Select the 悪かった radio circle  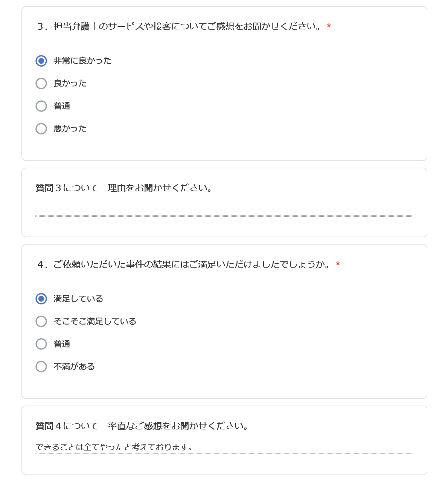[x=41, y=128]
